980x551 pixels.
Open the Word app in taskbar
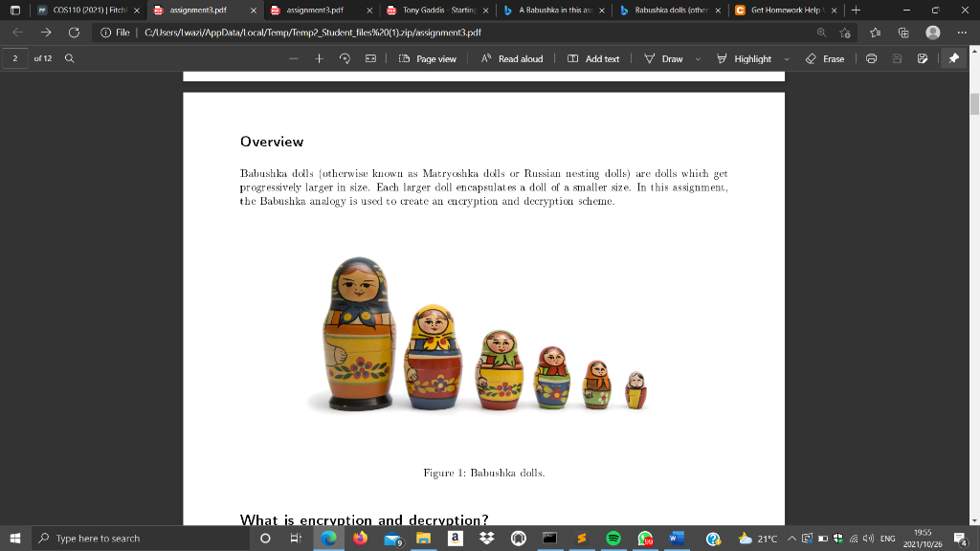click(677, 538)
